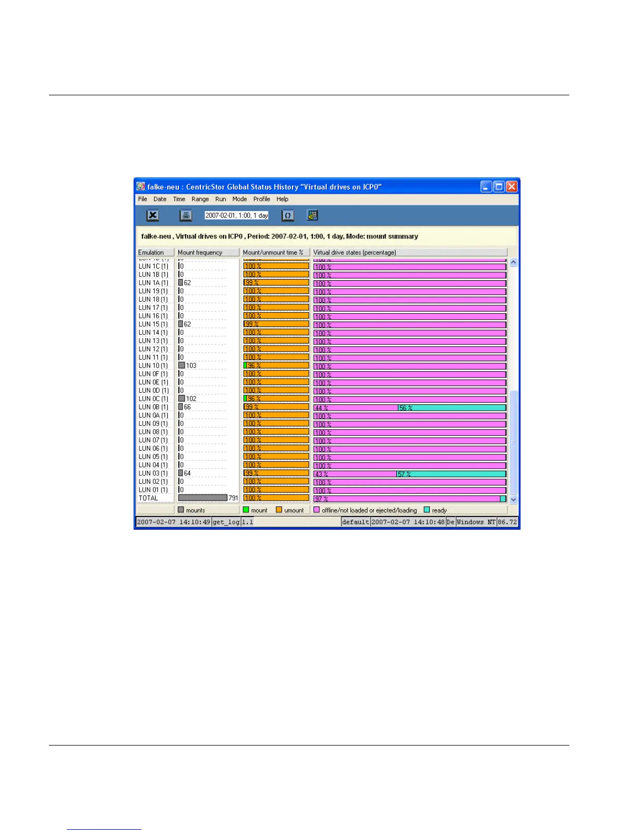644x834 pixels.
Task: Click the 66 mount count of LUN 0B
Action: coord(187,407)
